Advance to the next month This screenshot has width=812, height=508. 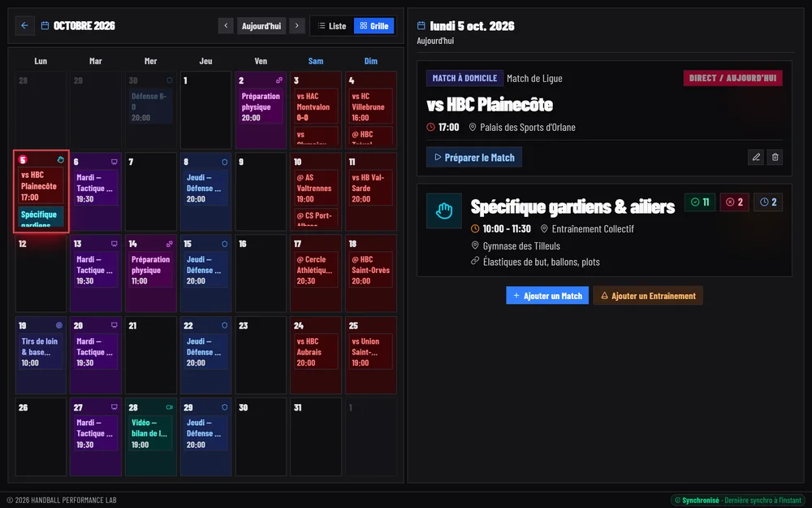296,25
